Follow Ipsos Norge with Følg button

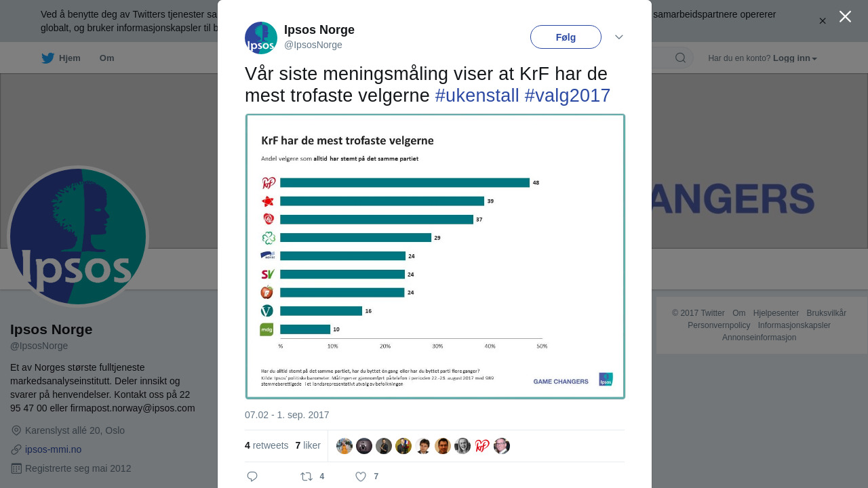(x=566, y=37)
